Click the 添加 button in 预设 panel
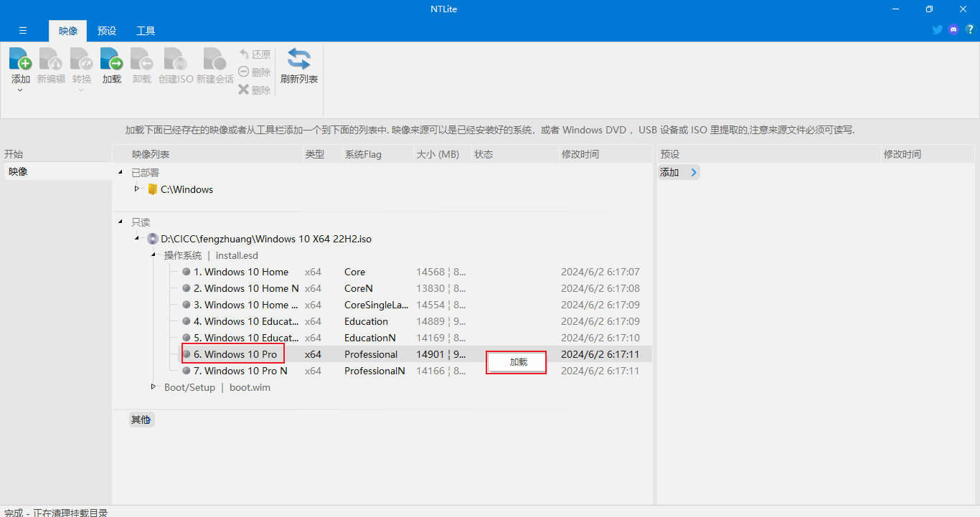Screen dimensions: 980x517 click(x=679, y=172)
